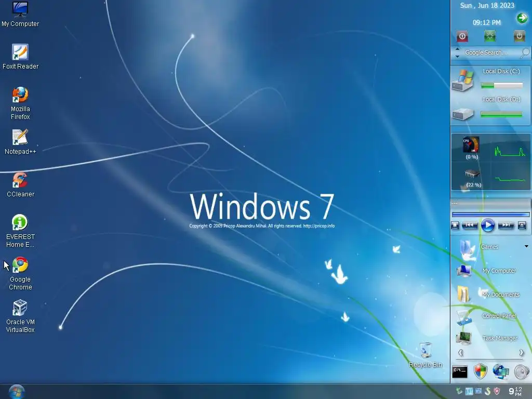Screen dimensions: 532x399
Task: Click the CPU gauge icon
Action: tap(471, 144)
